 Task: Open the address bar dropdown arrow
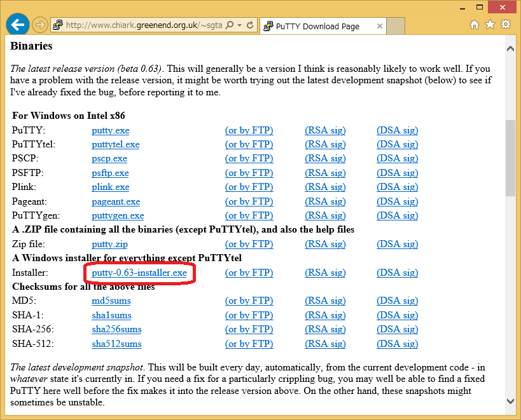[x=240, y=25]
